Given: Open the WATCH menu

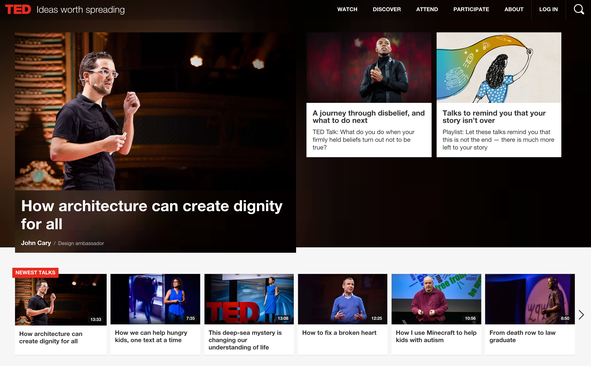Looking at the screenshot, I should [347, 9].
